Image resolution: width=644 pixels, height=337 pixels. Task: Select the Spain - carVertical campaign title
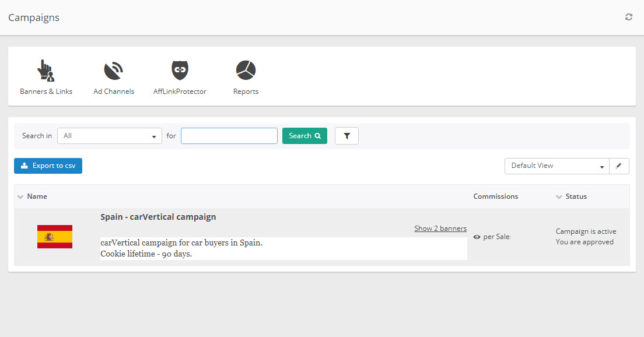[158, 217]
